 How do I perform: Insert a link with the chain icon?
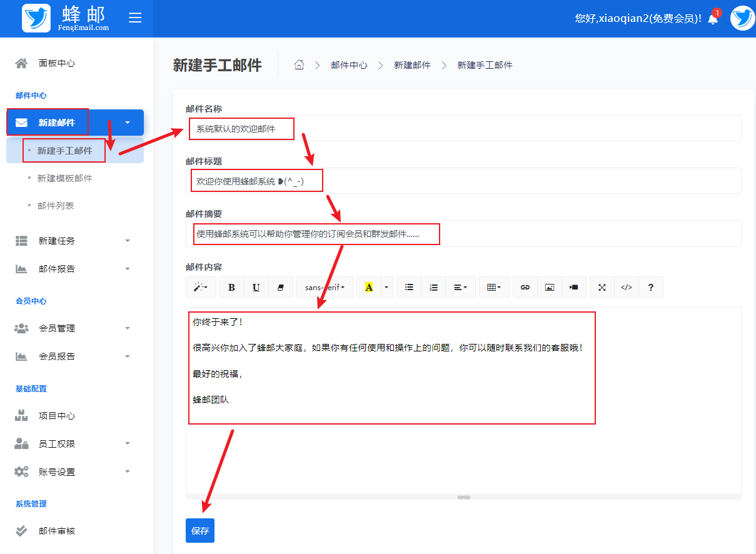[525, 287]
